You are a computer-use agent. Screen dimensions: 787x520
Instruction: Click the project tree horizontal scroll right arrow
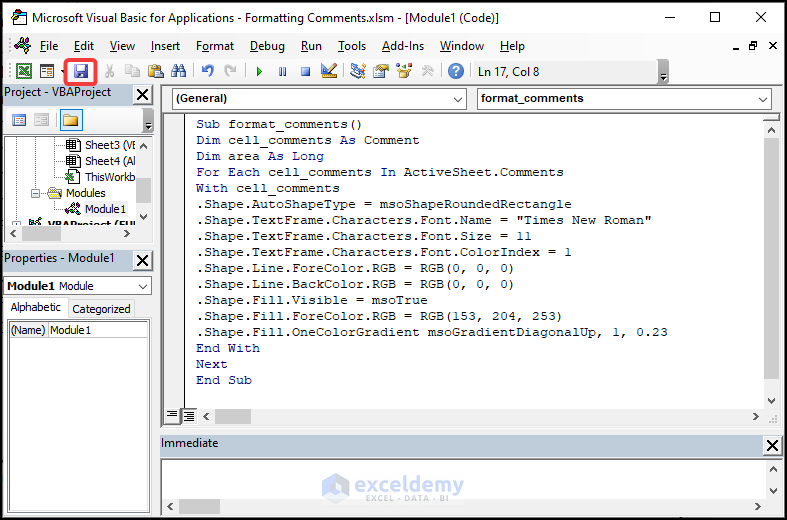(127, 234)
